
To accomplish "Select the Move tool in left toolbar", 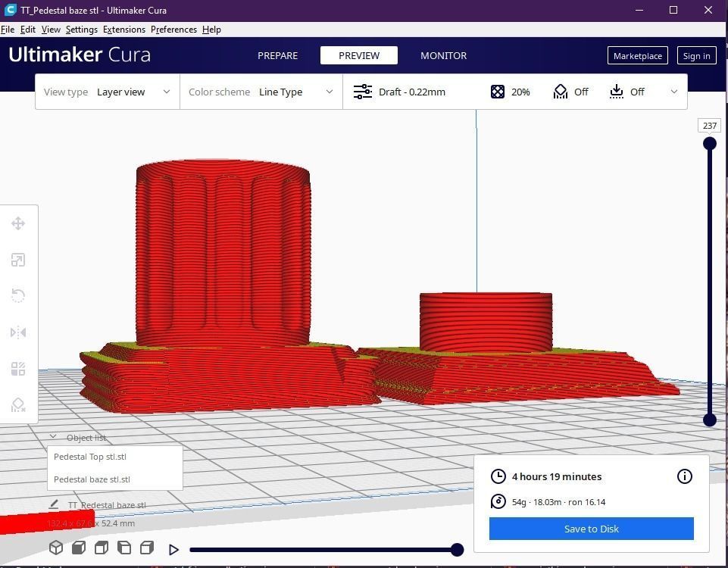I will pyautogui.click(x=18, y=223).
